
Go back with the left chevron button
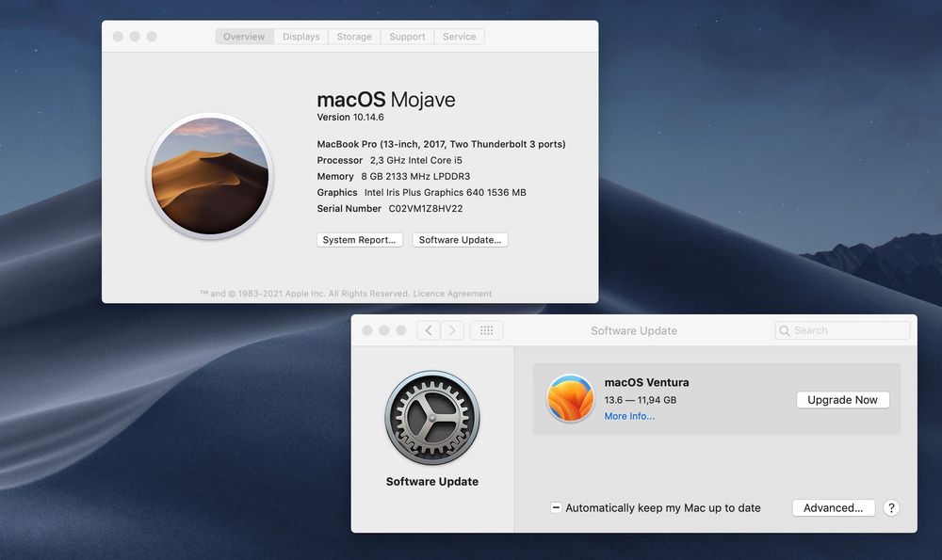click(429, 330)
